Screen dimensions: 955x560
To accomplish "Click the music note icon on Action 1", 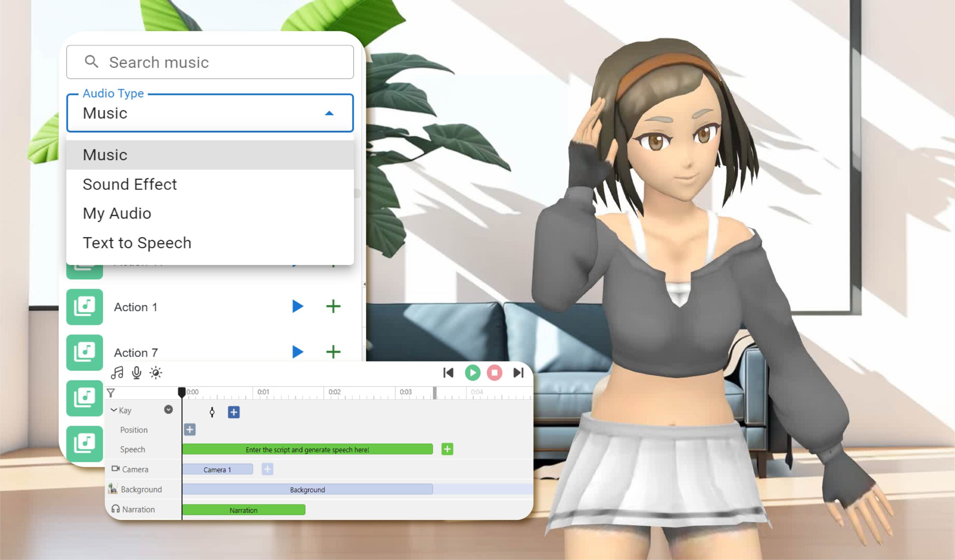I will click(85, 306).
